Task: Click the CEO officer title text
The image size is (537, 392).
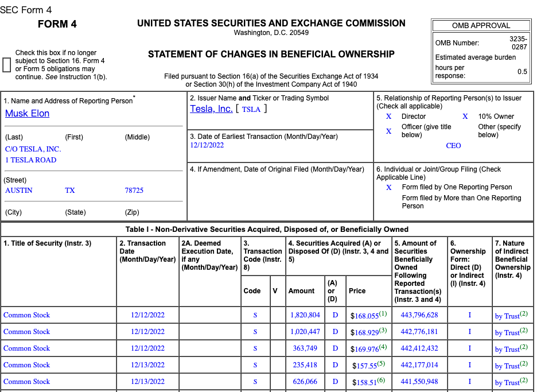Action: coord(453,146)
